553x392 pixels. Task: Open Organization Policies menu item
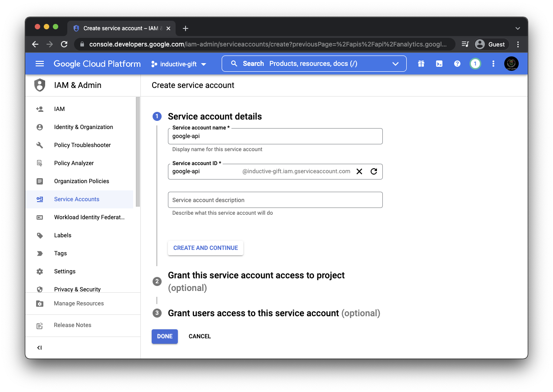point(79,181)
